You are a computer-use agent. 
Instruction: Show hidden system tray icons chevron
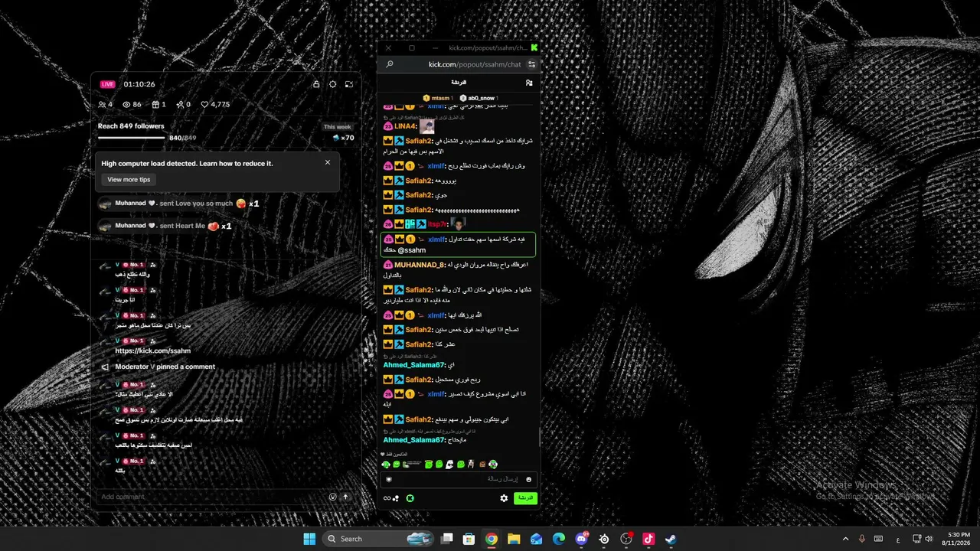(845, 539)
